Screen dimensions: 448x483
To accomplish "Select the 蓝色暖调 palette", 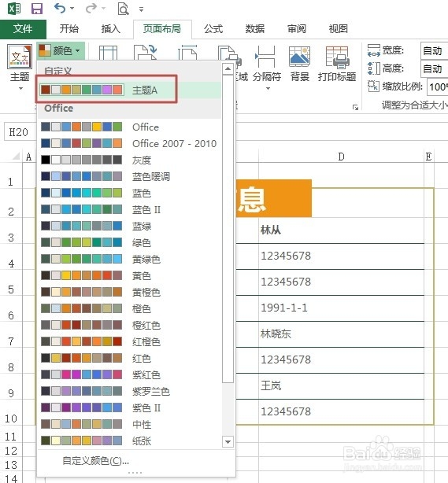I will pyautogui.click(x=129, y=176).
